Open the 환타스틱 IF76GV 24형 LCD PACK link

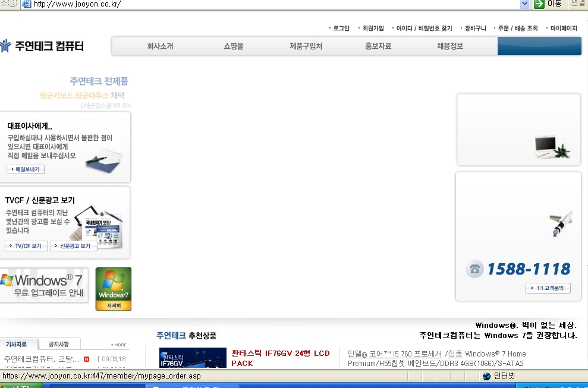click(x=281, y=358)
